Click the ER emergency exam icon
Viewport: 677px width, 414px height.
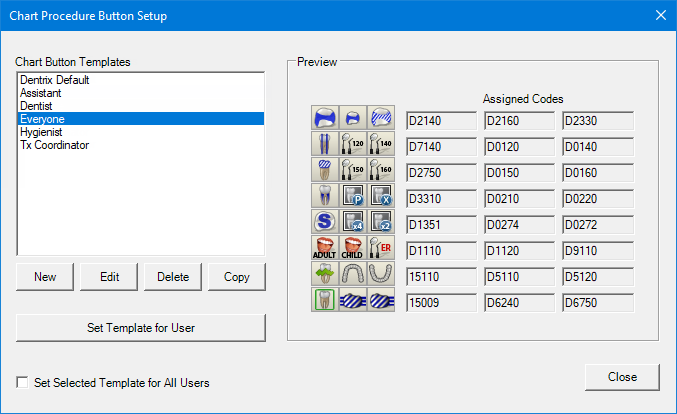(x=381, y=247)
